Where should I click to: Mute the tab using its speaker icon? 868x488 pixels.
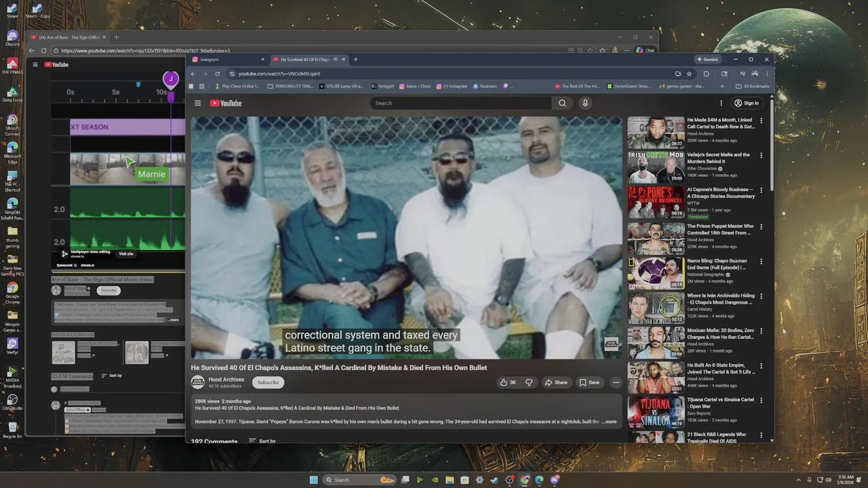point(336,60)
